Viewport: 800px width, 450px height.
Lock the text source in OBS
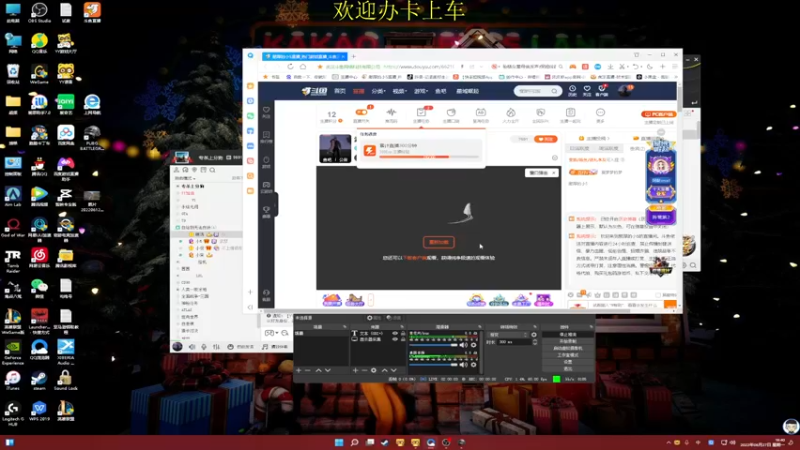point(403,334)
